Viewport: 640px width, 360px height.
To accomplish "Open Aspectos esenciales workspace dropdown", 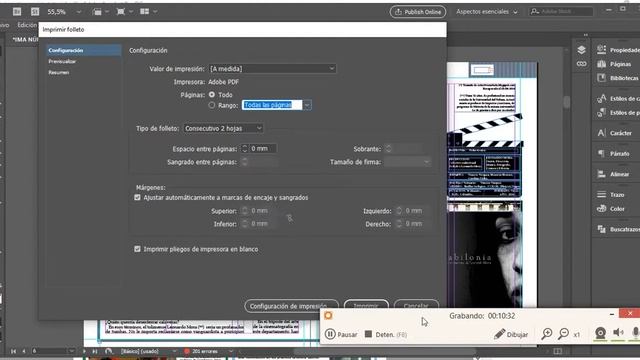I will (x=487, y=12).
